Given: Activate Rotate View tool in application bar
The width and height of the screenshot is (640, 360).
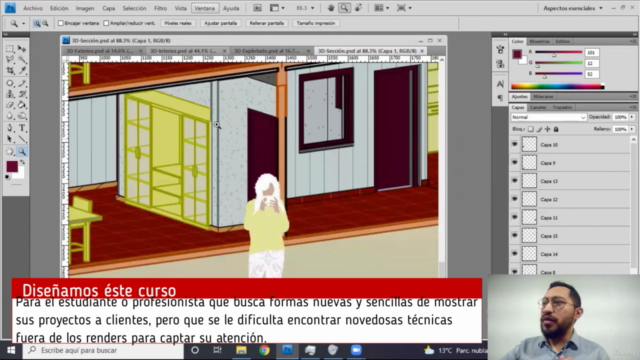Looking at the screenshot, I should (358, 8).
